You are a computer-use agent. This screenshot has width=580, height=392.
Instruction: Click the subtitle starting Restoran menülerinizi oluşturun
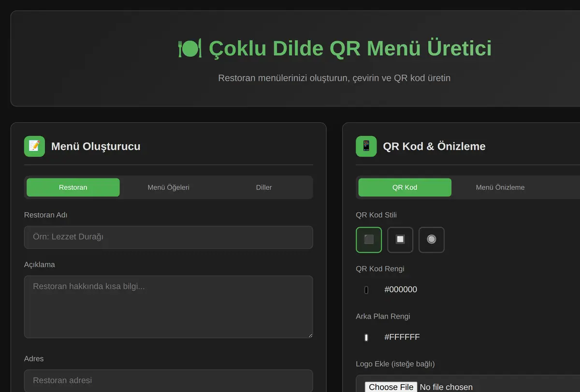[334, 78]
